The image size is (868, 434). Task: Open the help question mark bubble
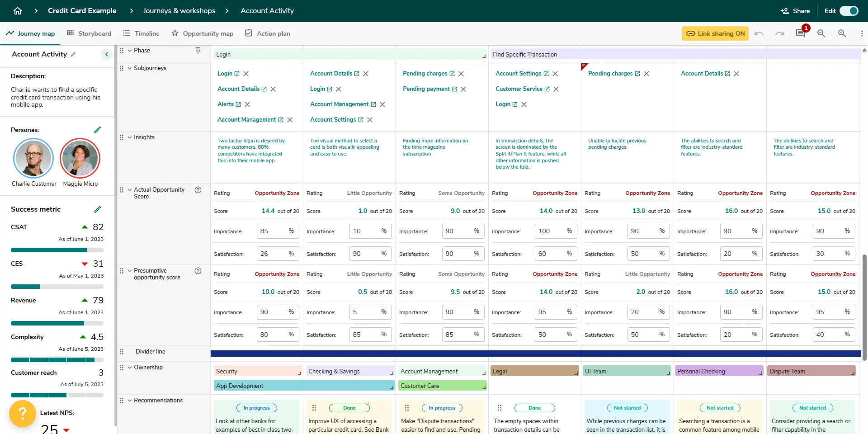[x=22, y=413]
